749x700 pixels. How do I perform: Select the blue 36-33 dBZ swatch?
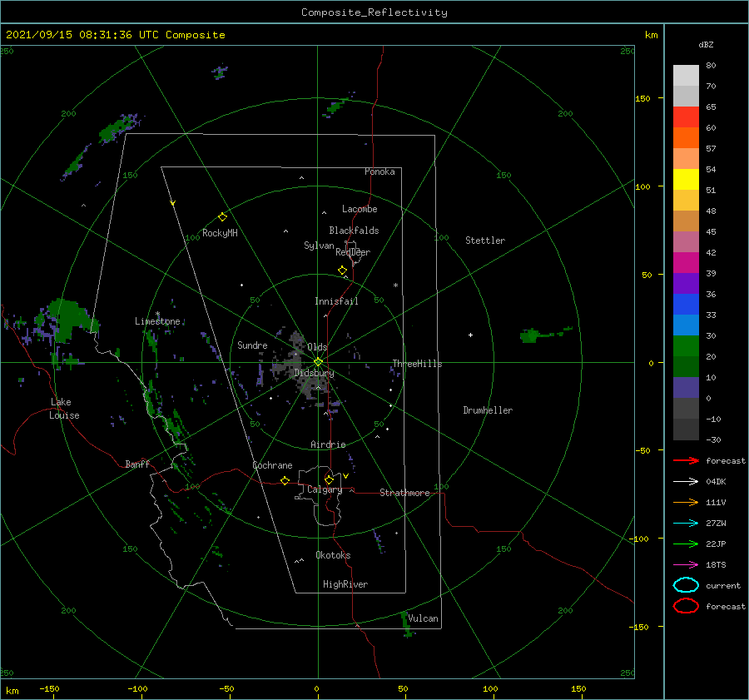tap(686, 305)
